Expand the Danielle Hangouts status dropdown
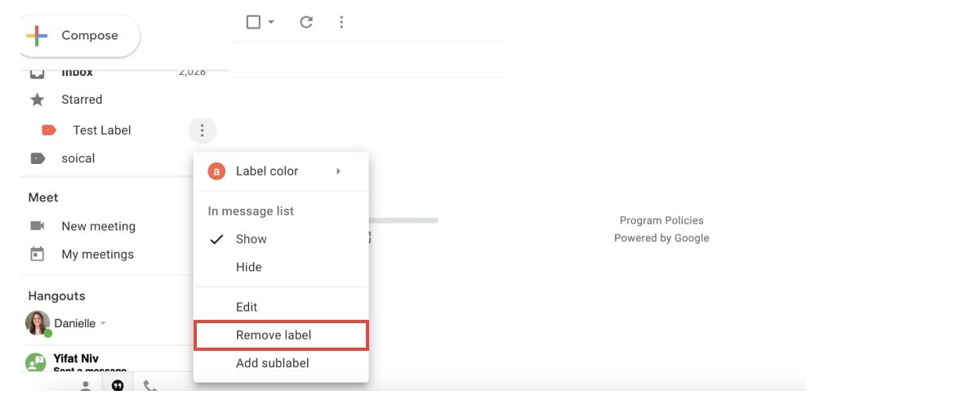The image size is (980, 408). pos(103,324)
